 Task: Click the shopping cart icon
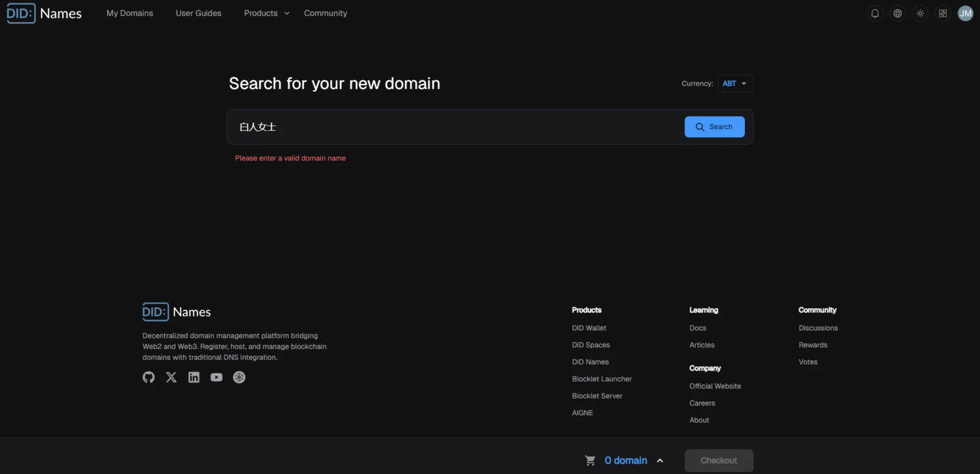tap(590, 461)
